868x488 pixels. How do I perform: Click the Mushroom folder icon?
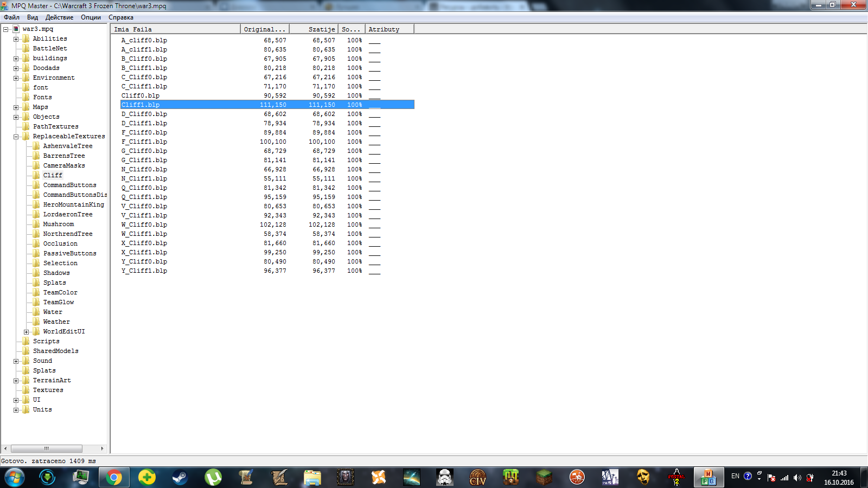[x=36, y=224]
